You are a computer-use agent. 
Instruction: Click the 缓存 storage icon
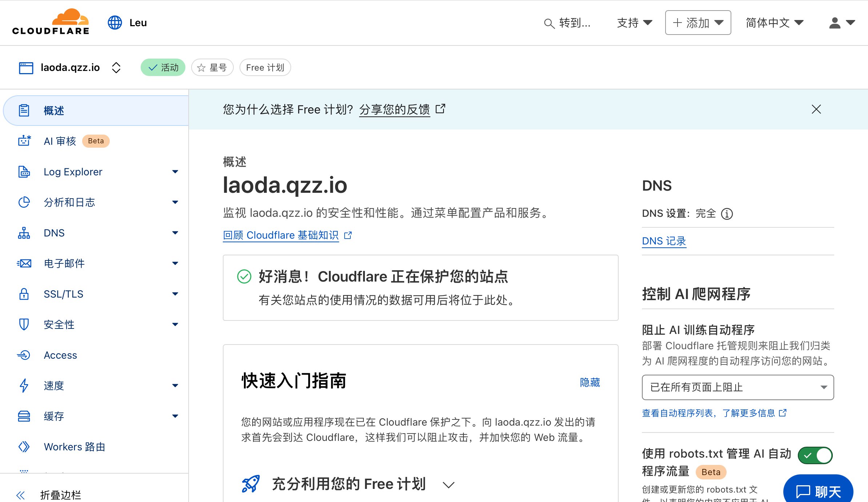pos(24,416)
